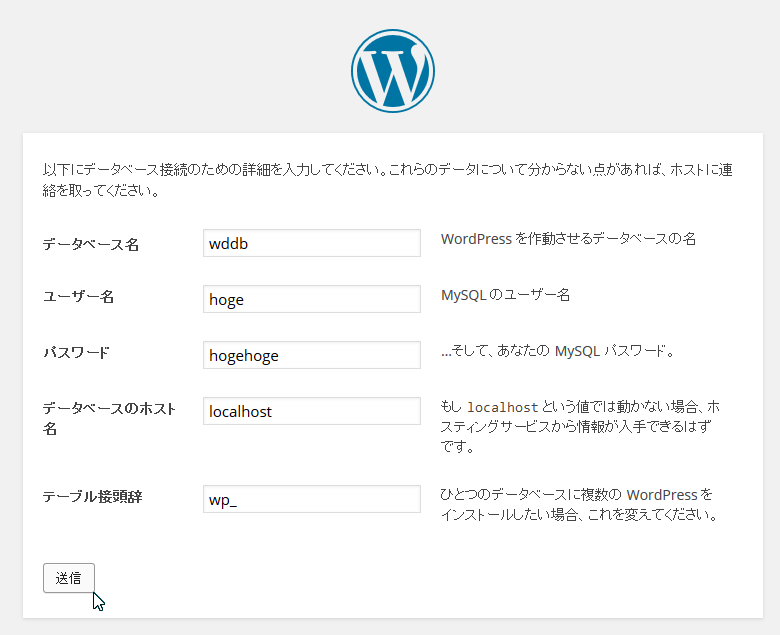
Task: Click the テーブル接頭辞 field label
Action: 92,496
